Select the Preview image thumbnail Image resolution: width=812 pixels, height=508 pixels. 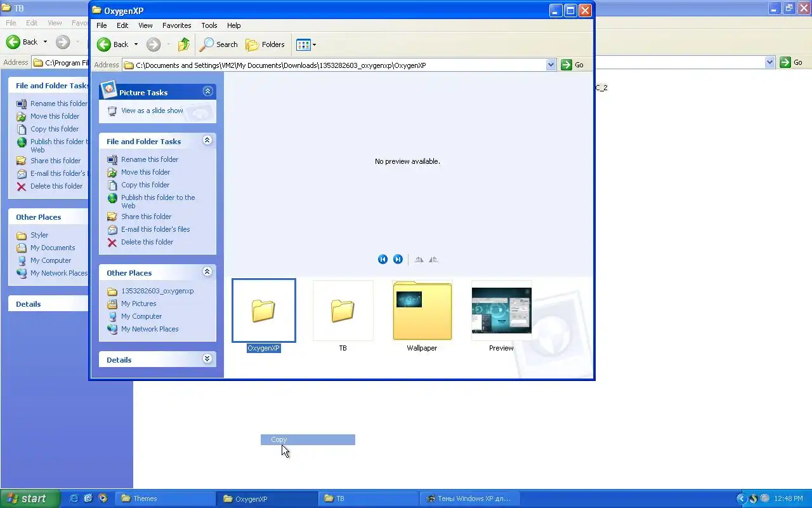501,311
